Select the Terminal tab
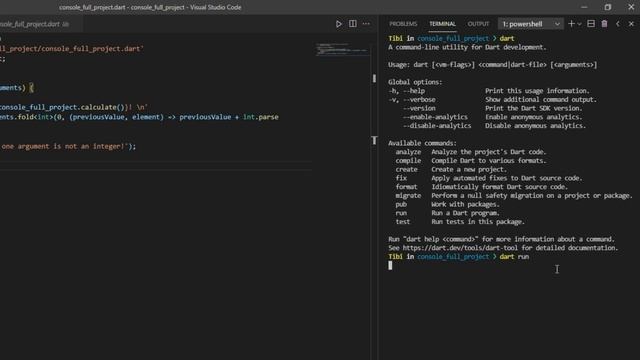Screen dimensions: 640x360 pyautogui.click(x=442, y=24)
